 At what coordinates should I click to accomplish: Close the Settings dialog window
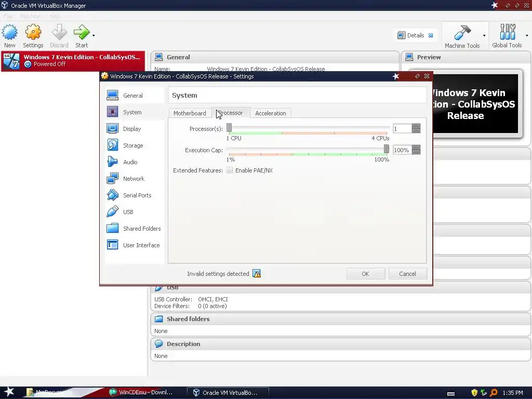point(427,76)
